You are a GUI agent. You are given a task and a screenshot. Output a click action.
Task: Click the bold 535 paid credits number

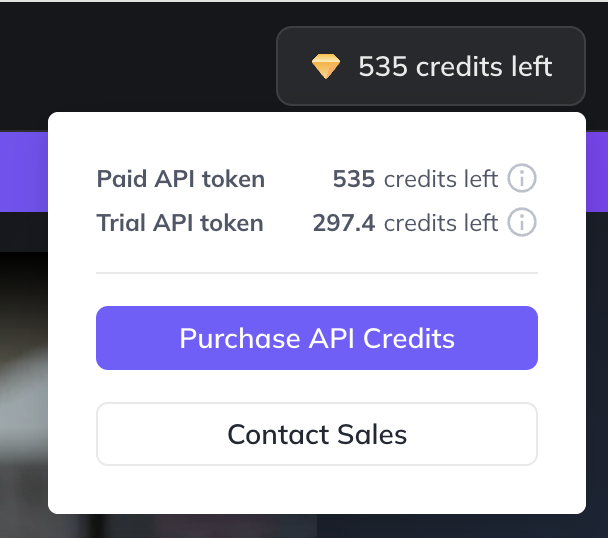[x=354, y=179]
